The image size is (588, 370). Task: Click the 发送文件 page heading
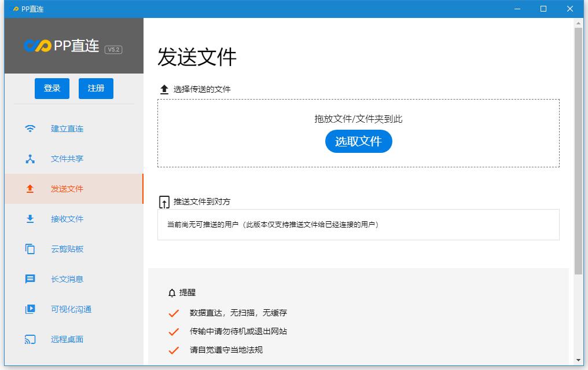(x=197, y=57)
